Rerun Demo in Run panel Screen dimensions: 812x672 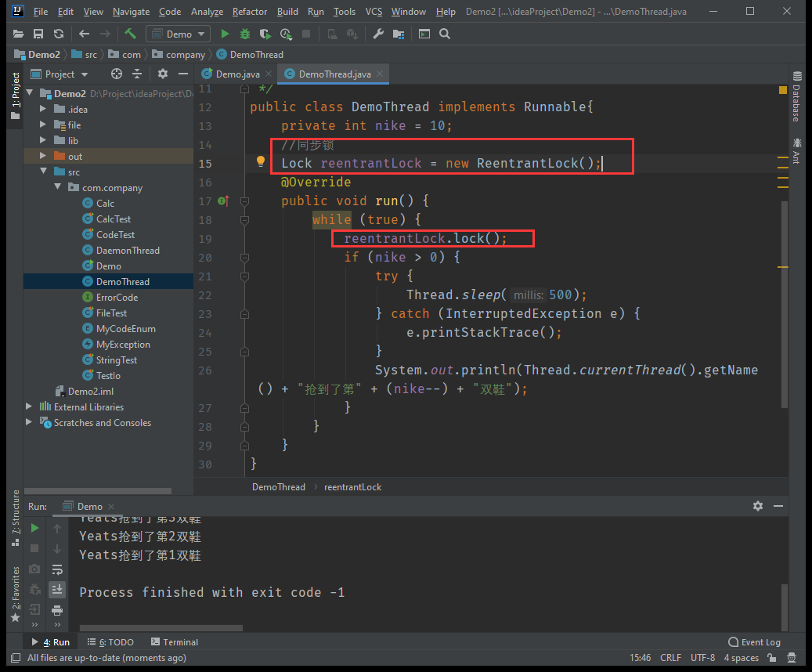(x=34, y=528)
